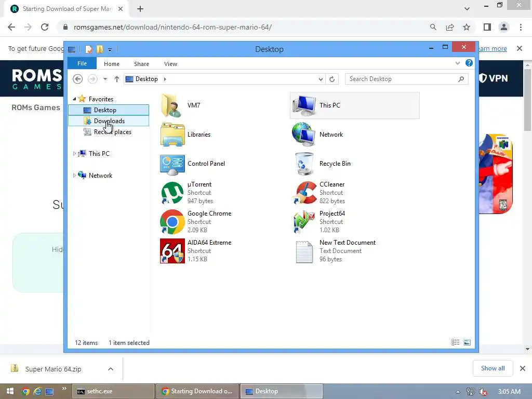
Task: Open Chrome three-dot menu
Action: pos(521,27)
